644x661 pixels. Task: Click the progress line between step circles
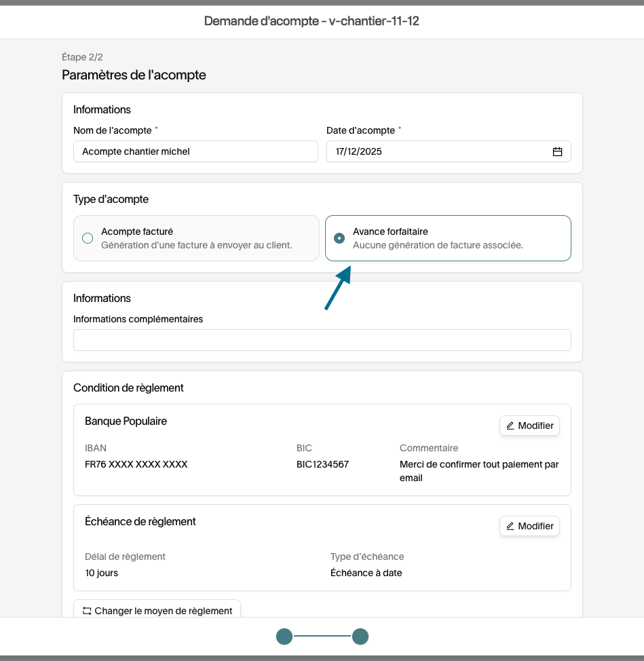[322, 636]
